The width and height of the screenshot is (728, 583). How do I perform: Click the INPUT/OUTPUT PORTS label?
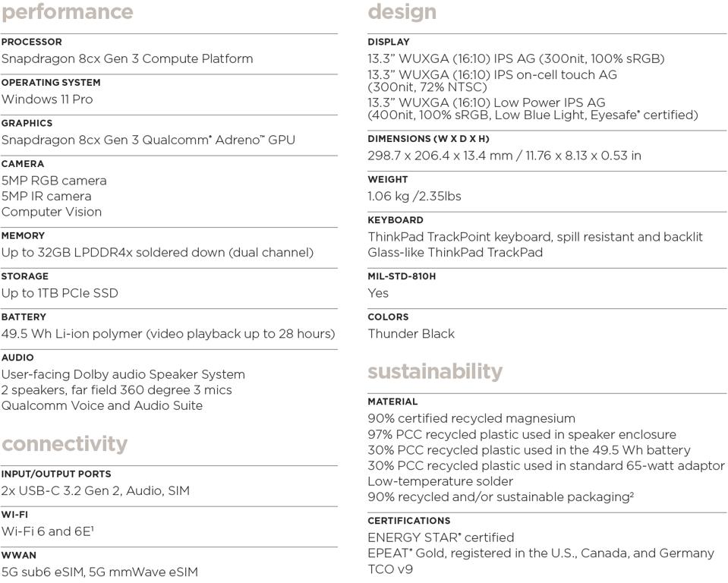pyautogui.click(x=56, y=474)
